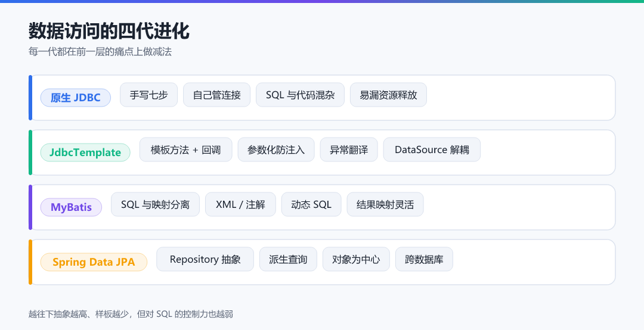Click the 派生查询 chip
The width and height of the screenshot is (644, 330).
click(x=289, y=259)
